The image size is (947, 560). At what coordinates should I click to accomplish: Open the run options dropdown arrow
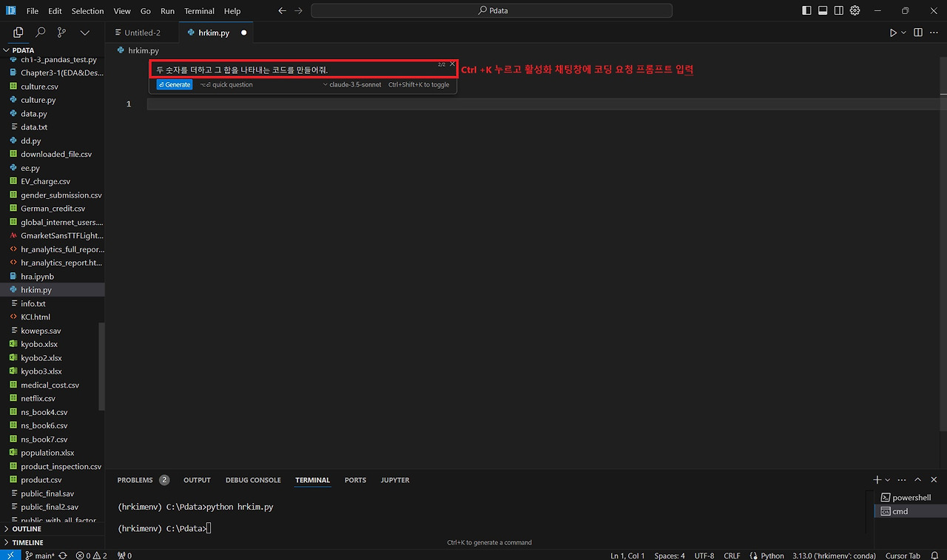click(903, 33)
